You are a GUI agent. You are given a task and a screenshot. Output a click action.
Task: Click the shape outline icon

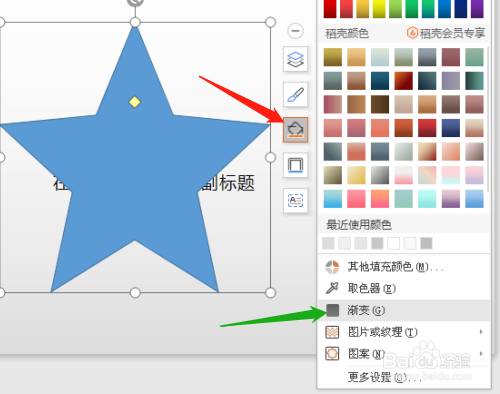point(295,165)
